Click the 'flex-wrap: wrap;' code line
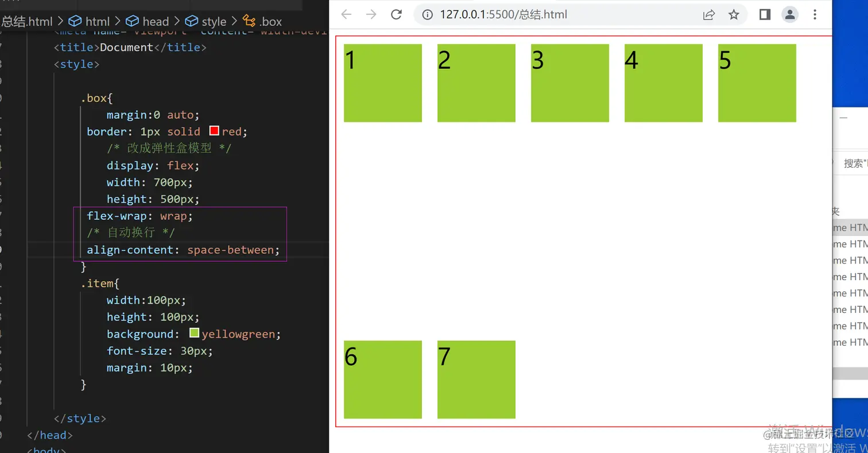This screenshot has width=868, height=453. point(140,216)
